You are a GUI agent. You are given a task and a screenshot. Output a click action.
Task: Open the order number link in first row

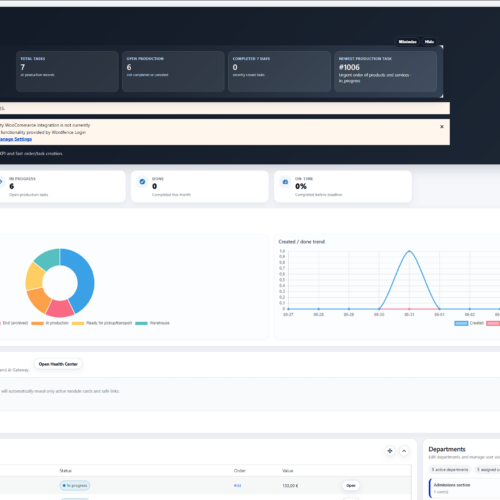coord(237,486)
